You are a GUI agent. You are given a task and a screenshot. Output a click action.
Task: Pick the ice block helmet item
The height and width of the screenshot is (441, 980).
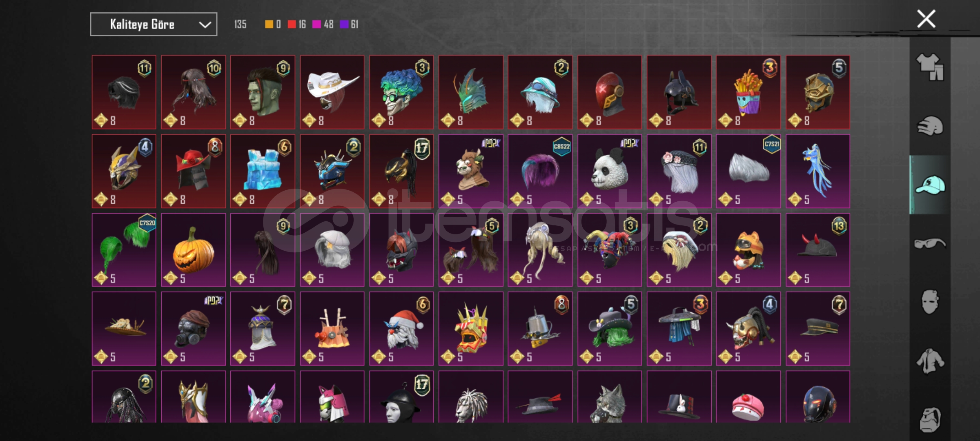coord(263,171)
